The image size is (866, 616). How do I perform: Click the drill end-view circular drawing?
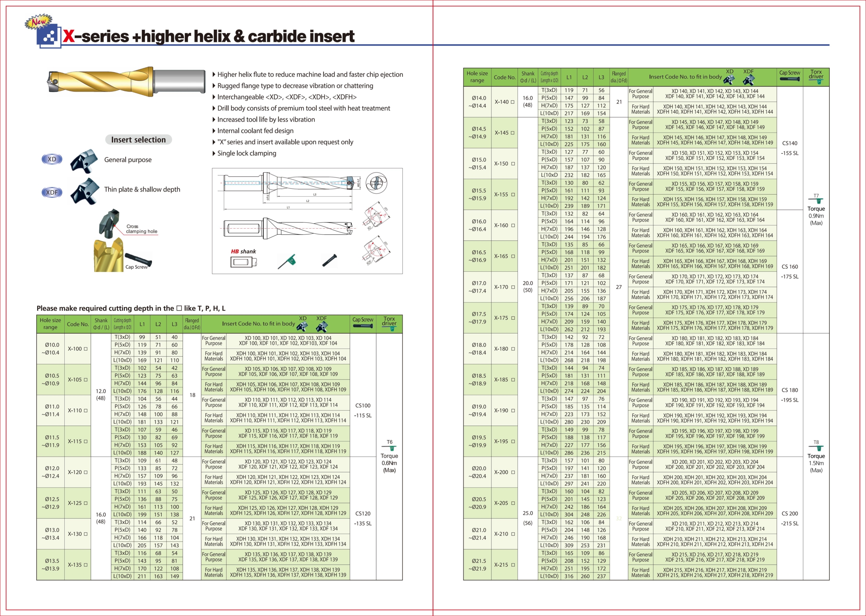pyautogui.click(x=376, y=183)
